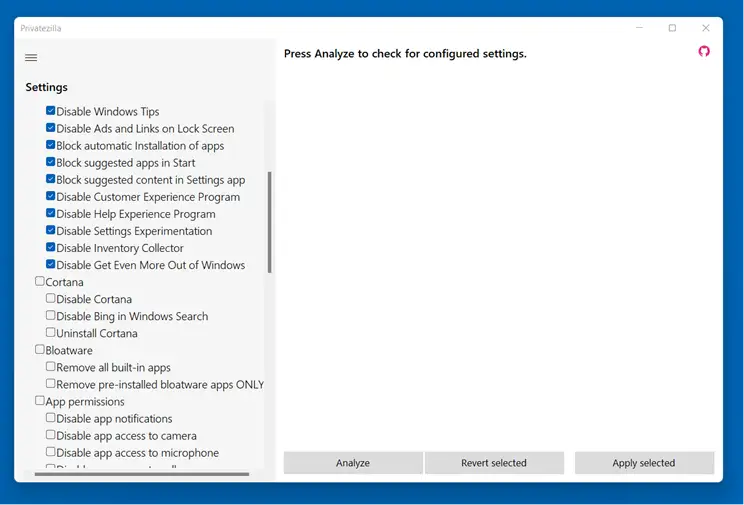
Task: Toggle Block suggested apps in Start
Action: tap(51, 162)
